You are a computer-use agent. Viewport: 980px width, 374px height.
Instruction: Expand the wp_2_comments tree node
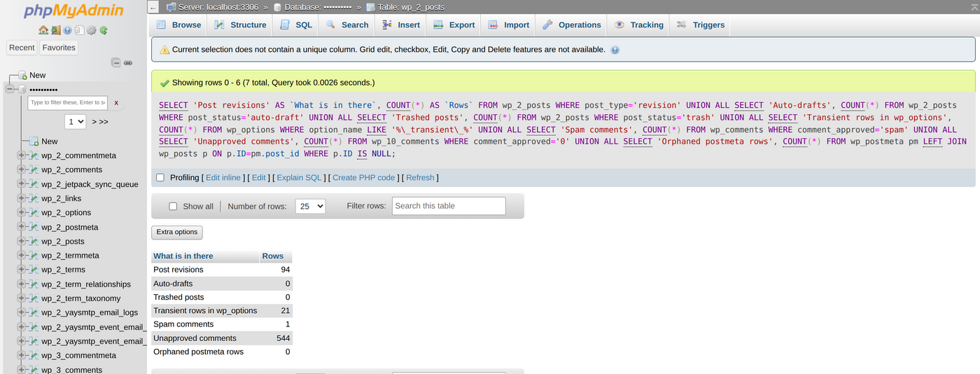[21, 169]
